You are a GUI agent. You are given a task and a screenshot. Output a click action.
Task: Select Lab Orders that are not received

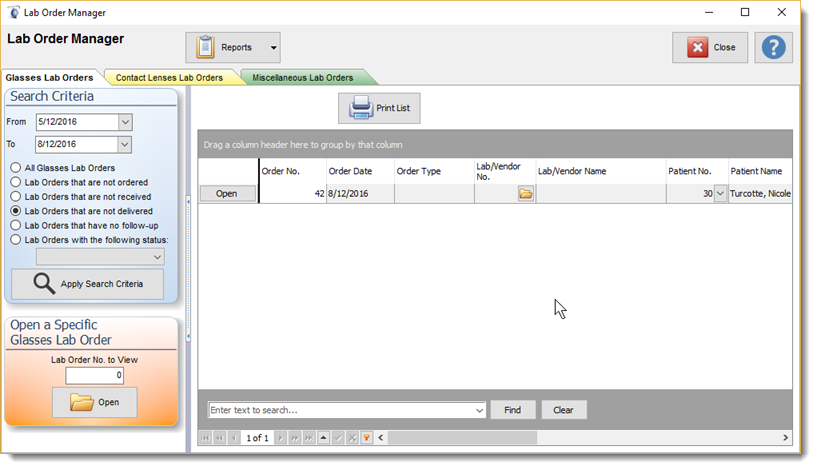16,197
